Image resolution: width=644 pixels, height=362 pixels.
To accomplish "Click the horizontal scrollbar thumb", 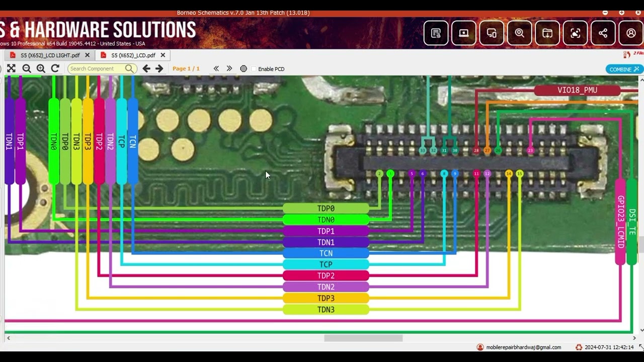I will tap(363, 338).
